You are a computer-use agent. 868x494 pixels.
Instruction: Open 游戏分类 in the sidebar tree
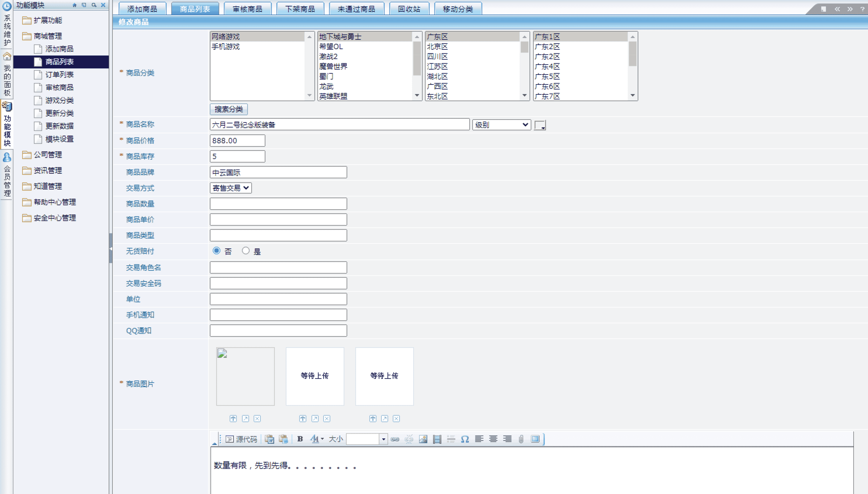[x=60, y=101]
